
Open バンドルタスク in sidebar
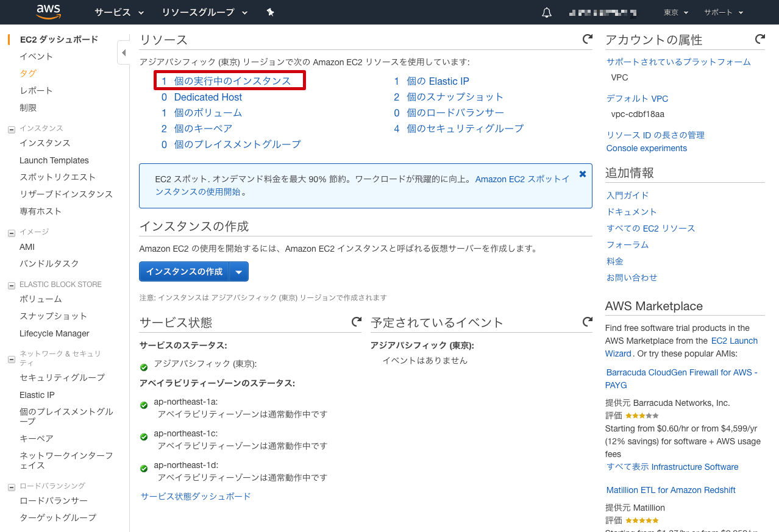tap(49, 263)
